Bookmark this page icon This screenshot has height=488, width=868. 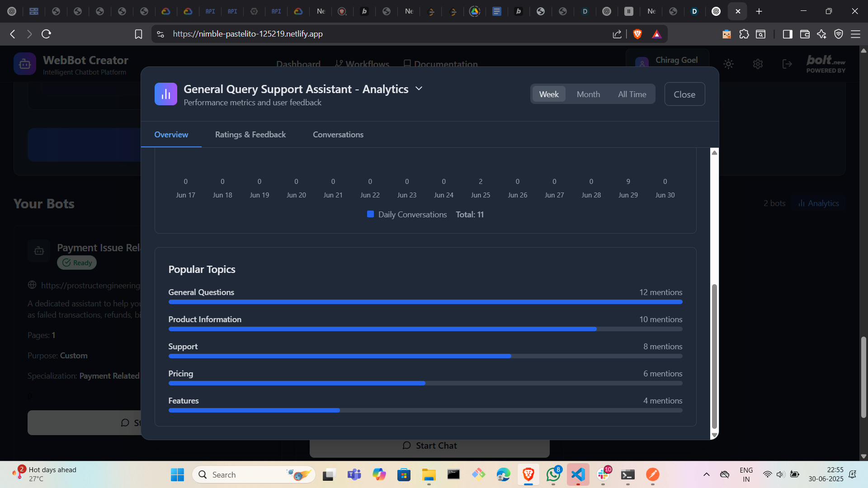tap(138, 34)
